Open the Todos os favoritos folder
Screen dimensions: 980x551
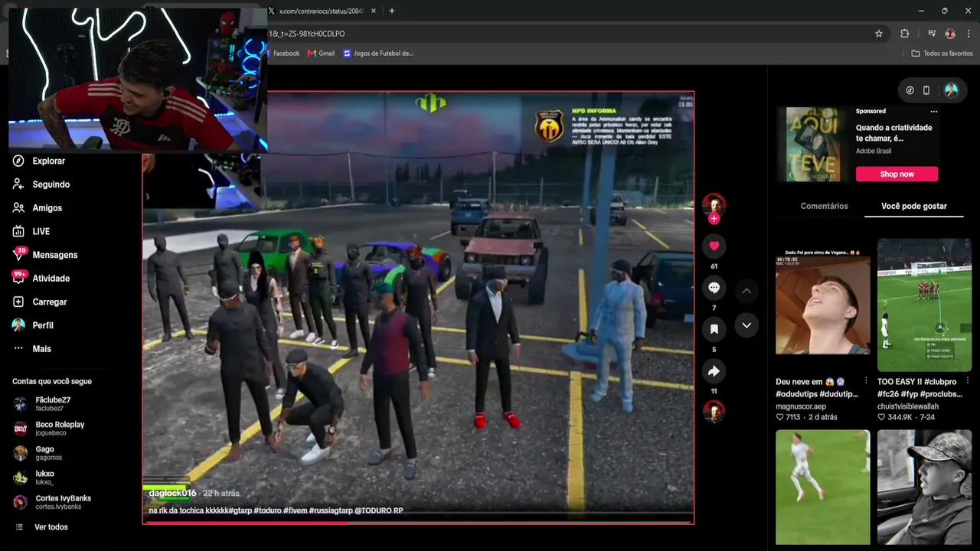coord(942,54)
